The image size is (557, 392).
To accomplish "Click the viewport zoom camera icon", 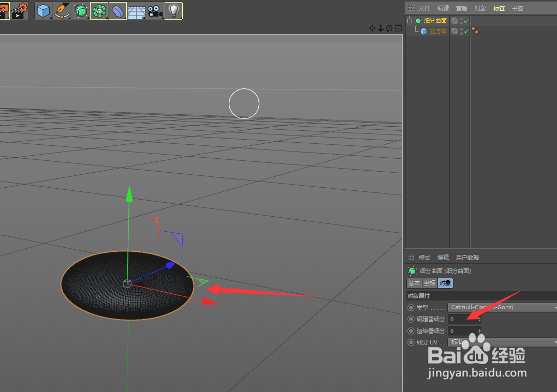I will point(380,28).
